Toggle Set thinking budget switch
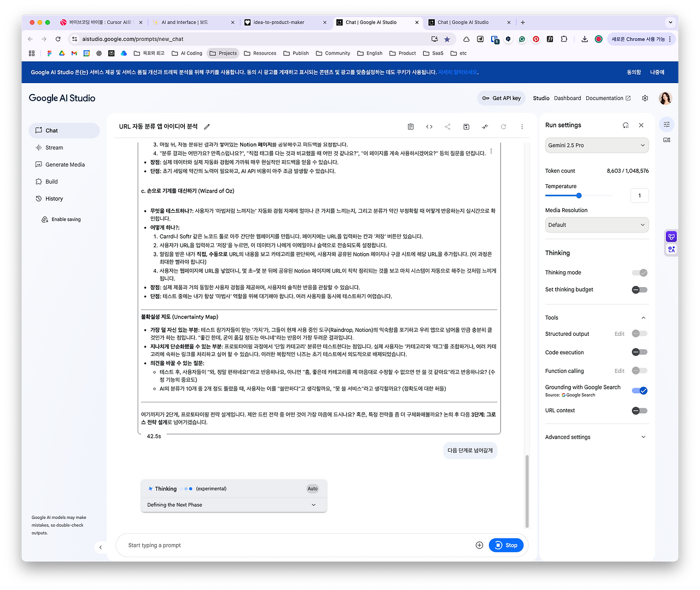 (x=640, y=290)
